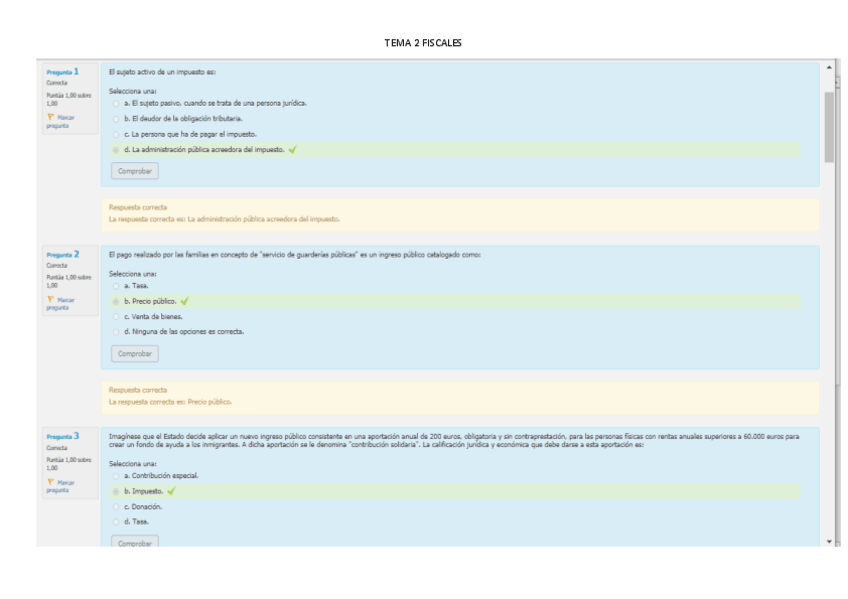
Task: Click the 'Pregunta 1' heading
Action: click(62, 71)
